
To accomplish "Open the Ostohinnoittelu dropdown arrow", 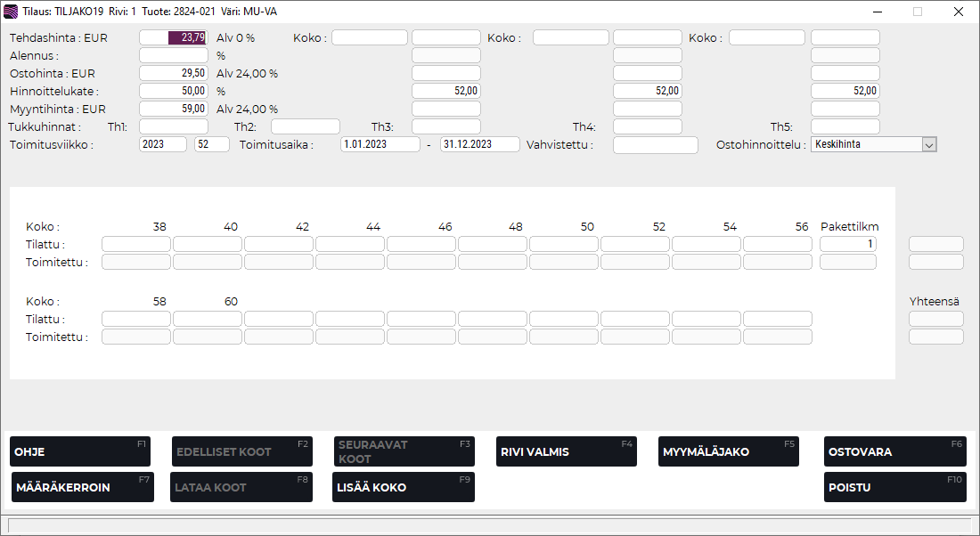I will point(929,144).
